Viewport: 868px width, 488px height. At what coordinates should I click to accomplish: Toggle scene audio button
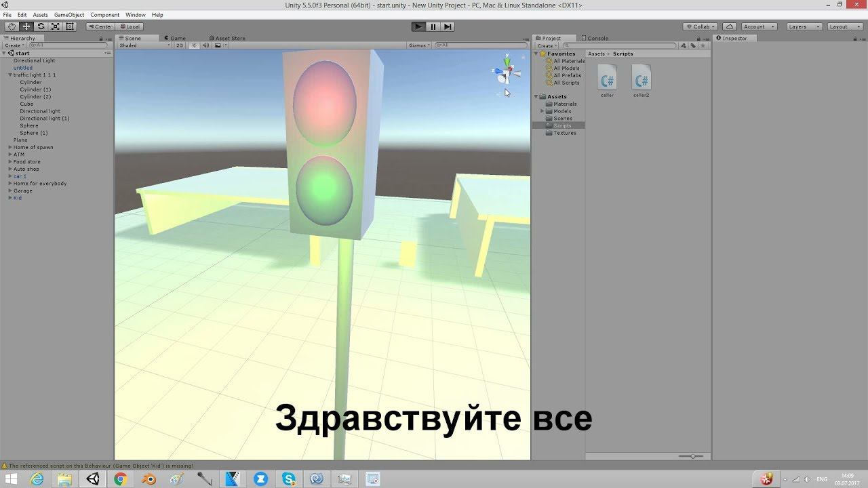tap(205, 45)
